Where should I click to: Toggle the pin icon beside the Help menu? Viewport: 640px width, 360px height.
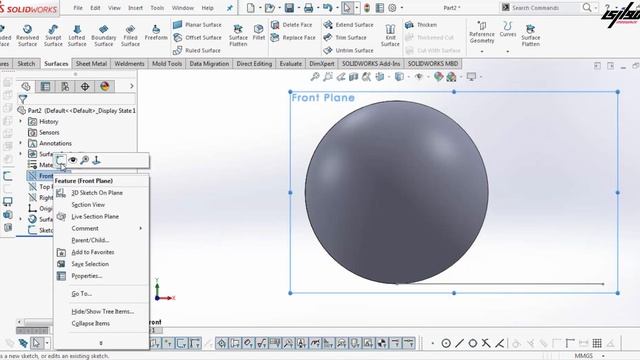coord(230,8)
